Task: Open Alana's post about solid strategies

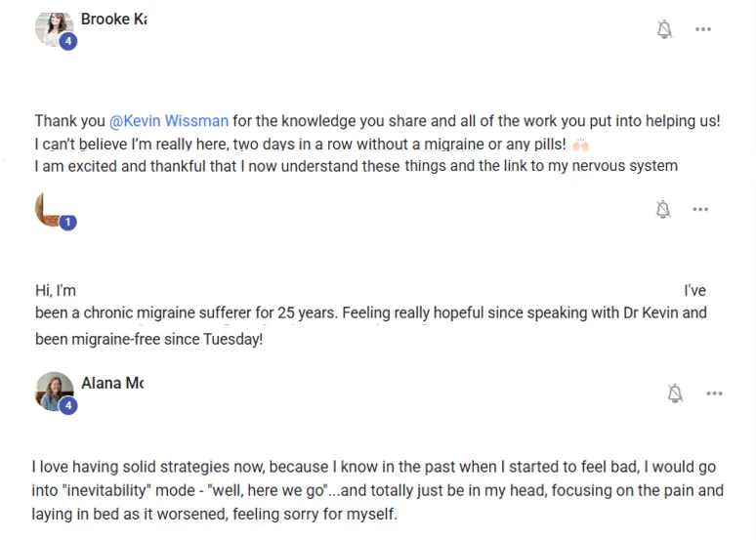Action: pyautogui.click(x=378, y=490)
